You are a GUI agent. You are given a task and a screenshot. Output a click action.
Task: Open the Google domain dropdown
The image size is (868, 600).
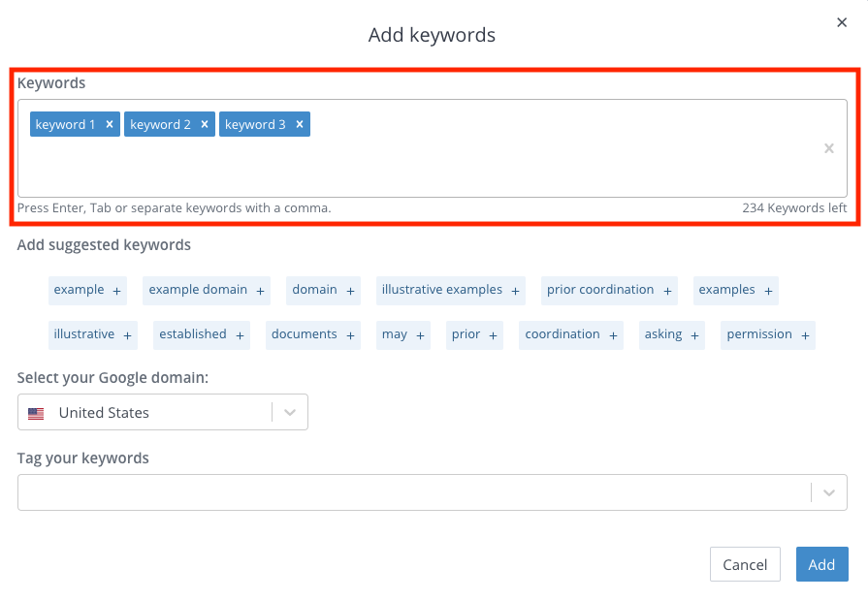(163, 412)
